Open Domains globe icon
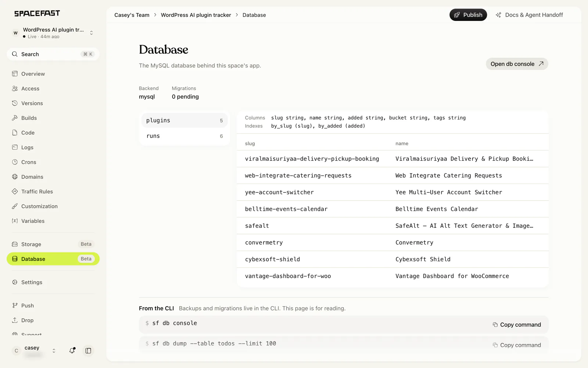The image size is (588, 368). pyautogui.click(x=15, y=177)
